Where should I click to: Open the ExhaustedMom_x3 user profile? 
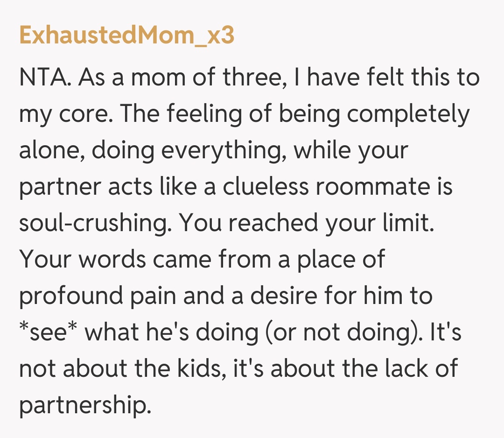(x=126, y=36)
